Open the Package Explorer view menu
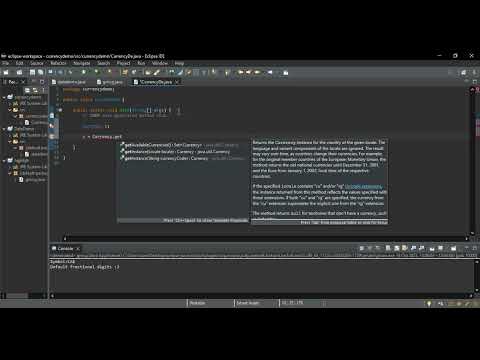Screen dimensions: 480x360 tap(43, 90)
